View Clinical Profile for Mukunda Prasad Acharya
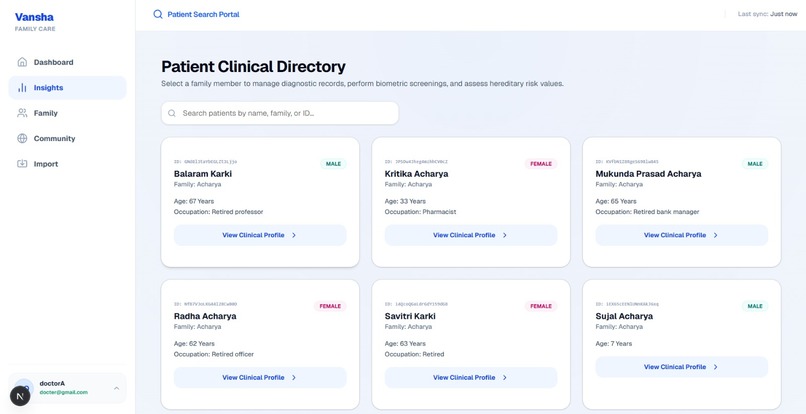 (682, 235)
